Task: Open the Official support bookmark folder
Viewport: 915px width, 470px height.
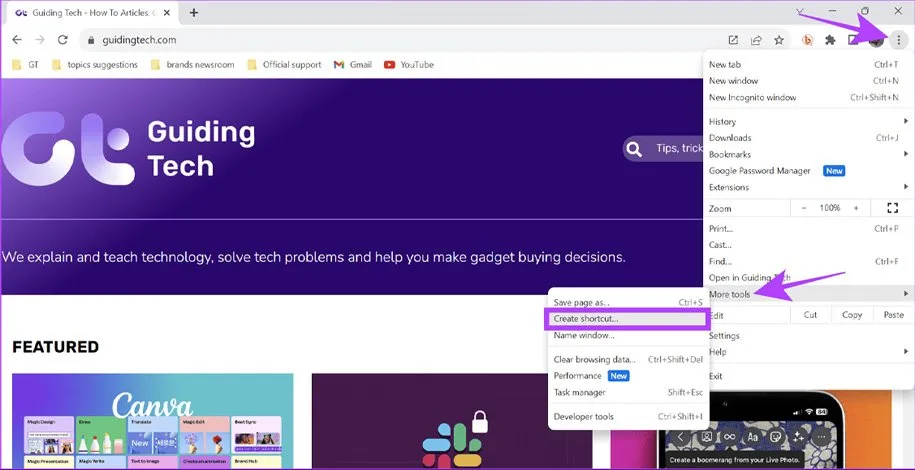Action: click(x=284, y=65)
